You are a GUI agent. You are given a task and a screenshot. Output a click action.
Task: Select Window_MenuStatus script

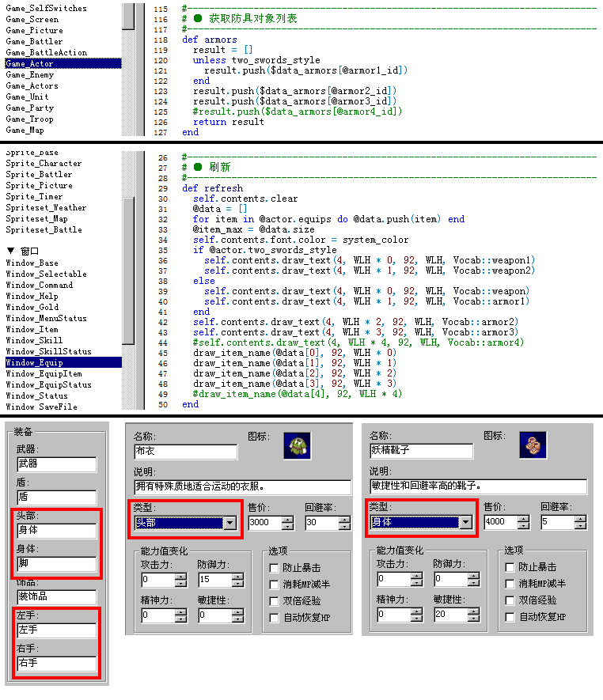(47, 318)
